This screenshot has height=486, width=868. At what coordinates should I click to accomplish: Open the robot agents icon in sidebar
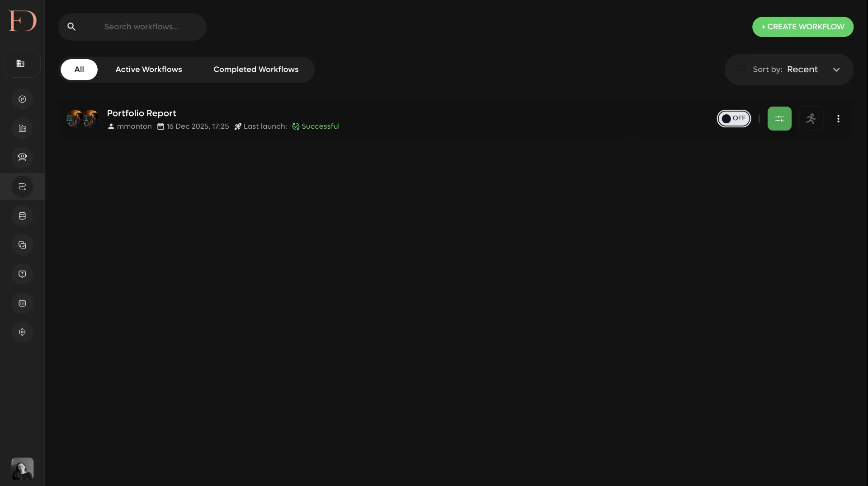(22, 157)
